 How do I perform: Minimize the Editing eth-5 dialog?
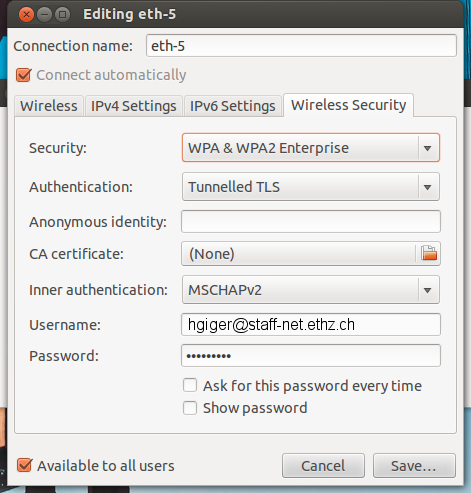click(44, 15)
